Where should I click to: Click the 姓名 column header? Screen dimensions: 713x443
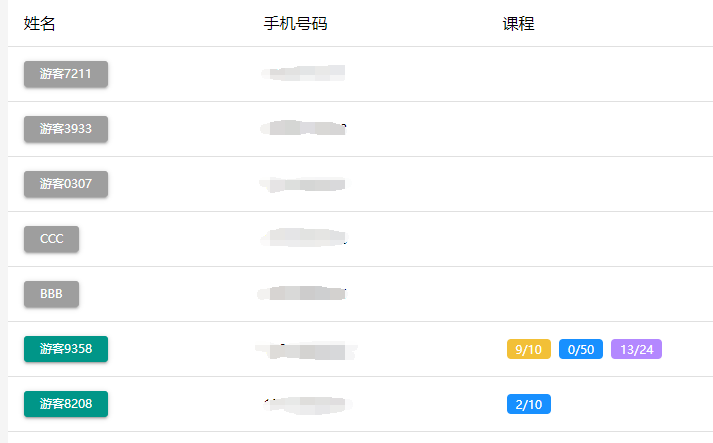(x=40, y=24)
